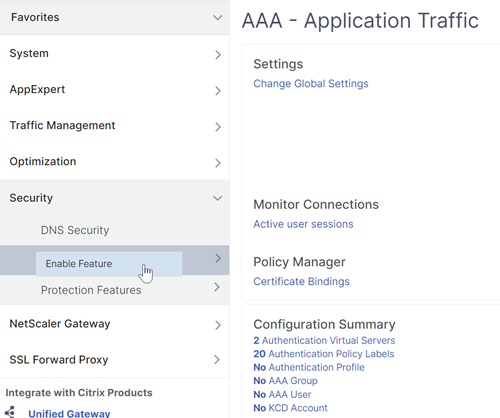The image size is (500, 418).
Task: Open No AAA Group link
Action: [286, 381]
